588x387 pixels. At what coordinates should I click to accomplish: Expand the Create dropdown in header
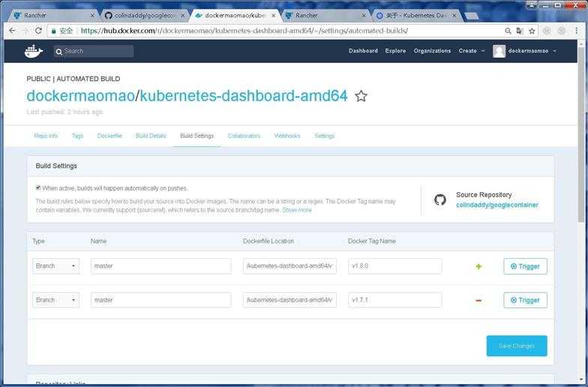point(471,51)
